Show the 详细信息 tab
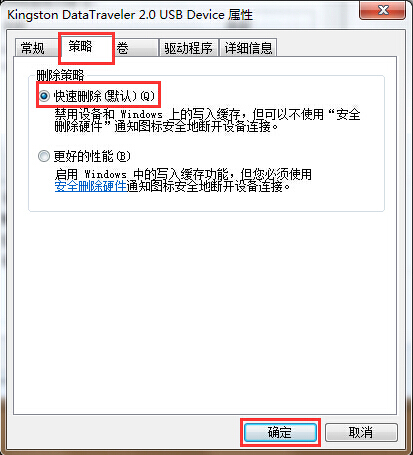The width and height of the screenshot is (413, 455). click(248, 48)
